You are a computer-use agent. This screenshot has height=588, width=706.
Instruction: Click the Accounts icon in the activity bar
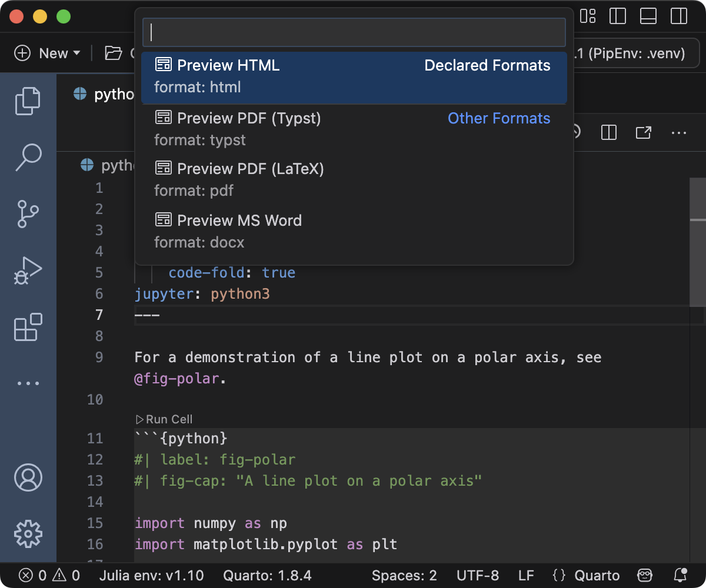pyautogui.click(x=28, y=477)
